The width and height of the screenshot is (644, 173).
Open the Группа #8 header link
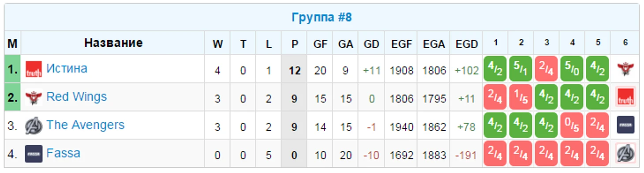pyautogui.click(x=322, y=18)
